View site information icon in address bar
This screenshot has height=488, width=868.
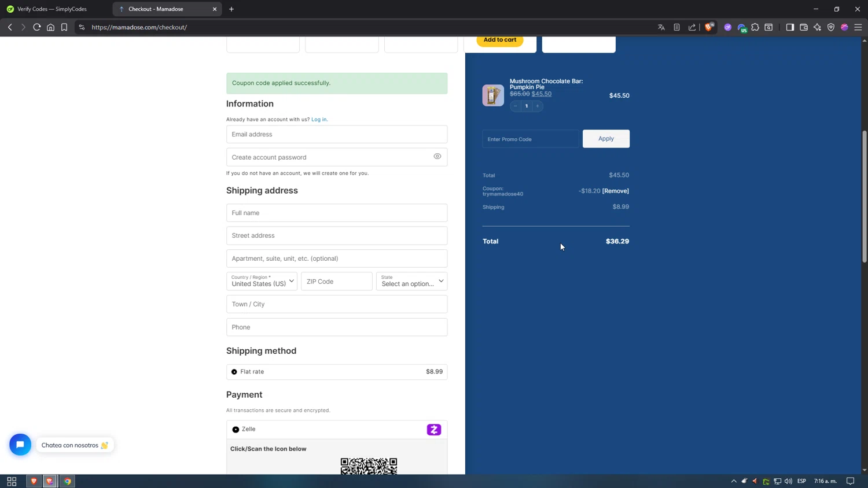(82, 27)
